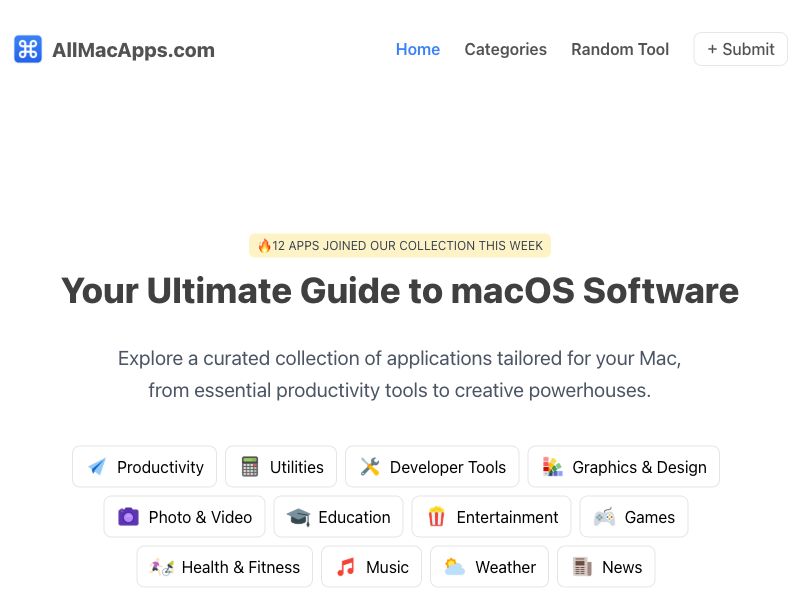Click the Explore a curated collection subtitle text

coord(399,374)
